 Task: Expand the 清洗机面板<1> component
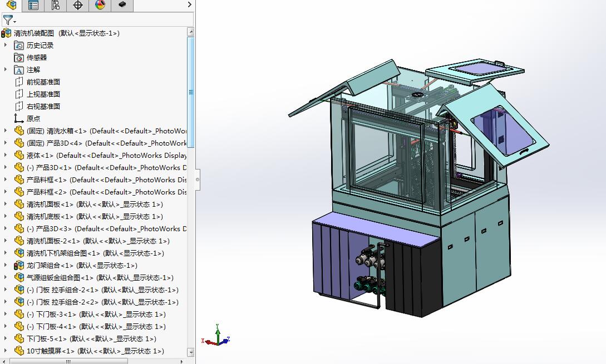[6, 204]
